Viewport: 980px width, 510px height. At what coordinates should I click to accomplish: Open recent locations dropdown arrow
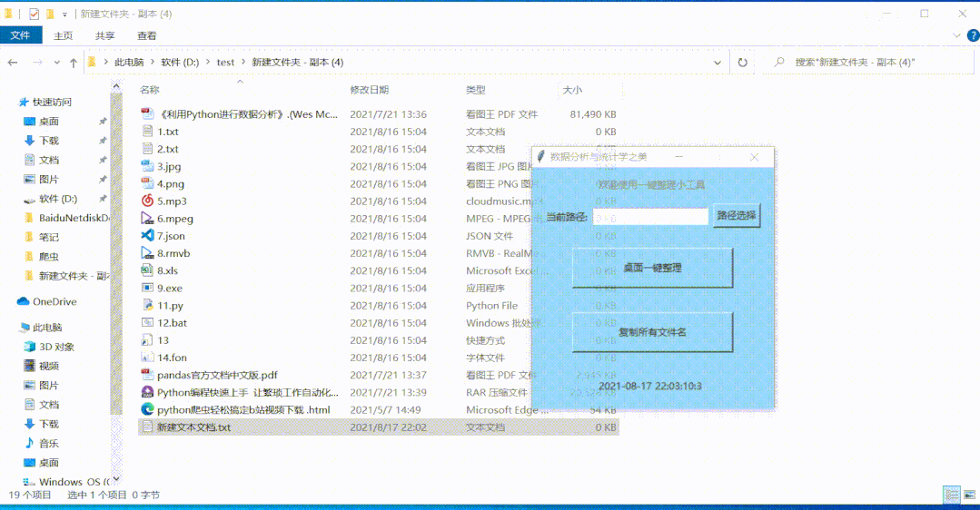pyautogui.click(x=57, y=63)
